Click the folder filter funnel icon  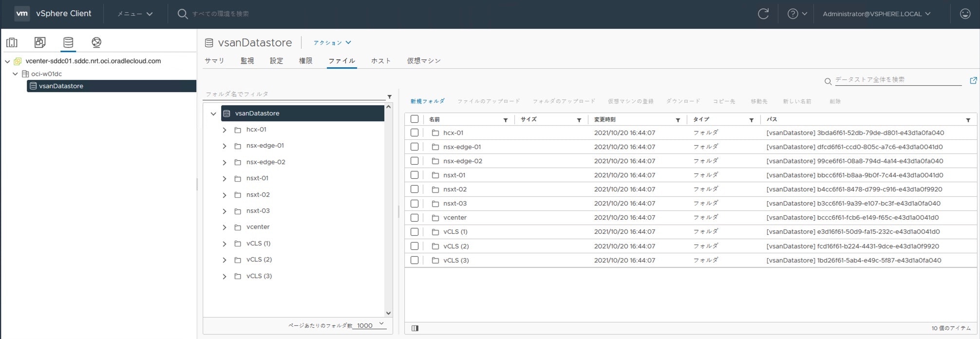click(x=389, y=96)
